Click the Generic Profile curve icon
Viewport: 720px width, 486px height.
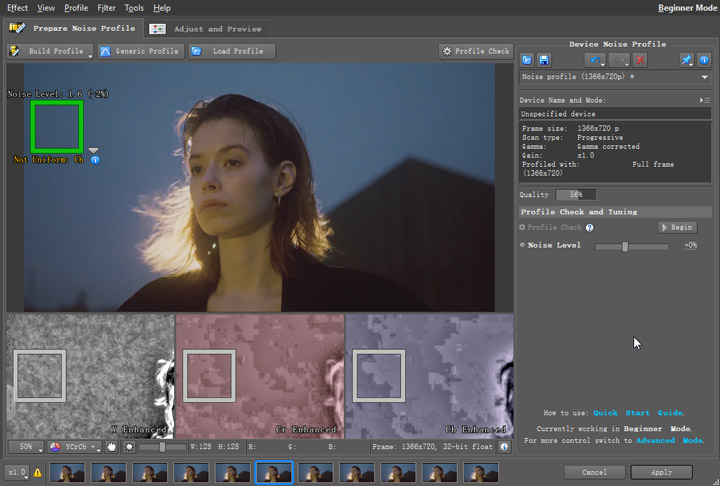point(105,51)
